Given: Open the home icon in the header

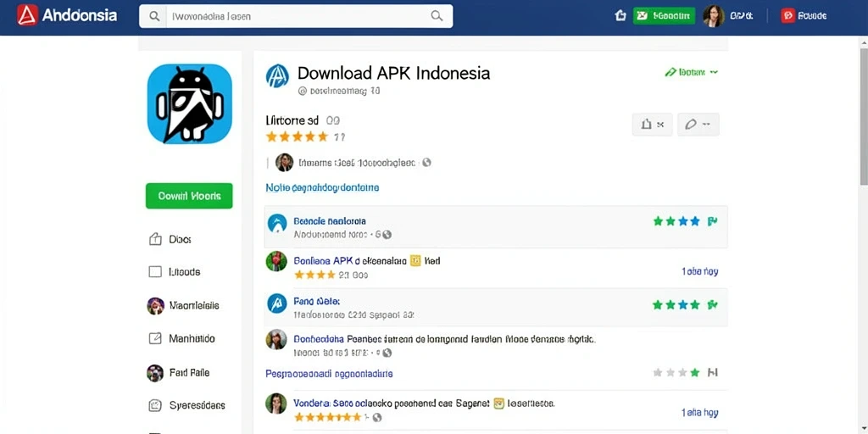Looking at the screenshot, I should (x=620, y=15).
